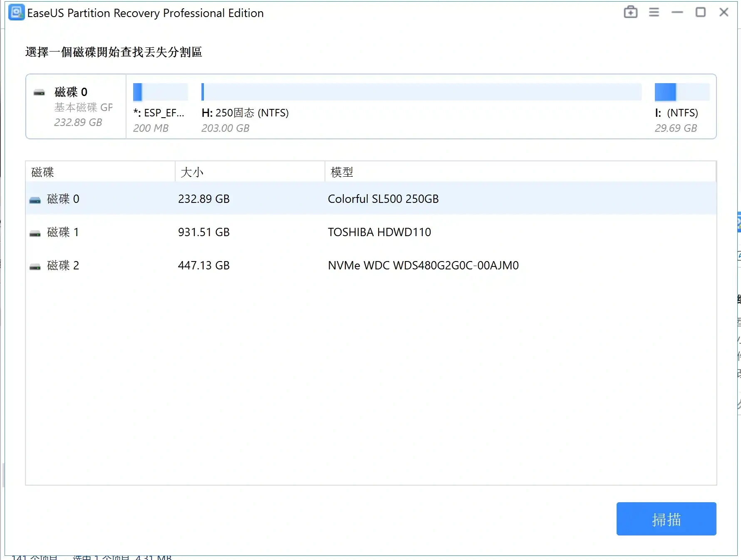
Task: Click 232.89 GB size cell
Action: click(204, 199)
